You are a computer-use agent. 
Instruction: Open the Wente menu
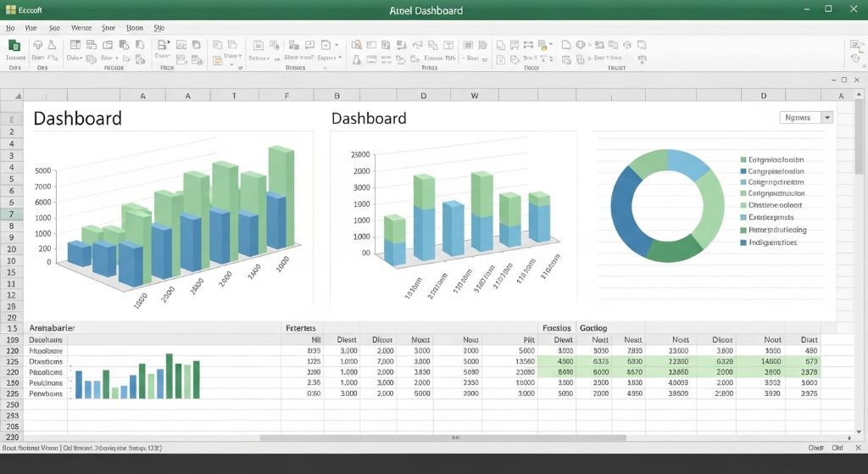pyautogui.click(x=81, y=28)
